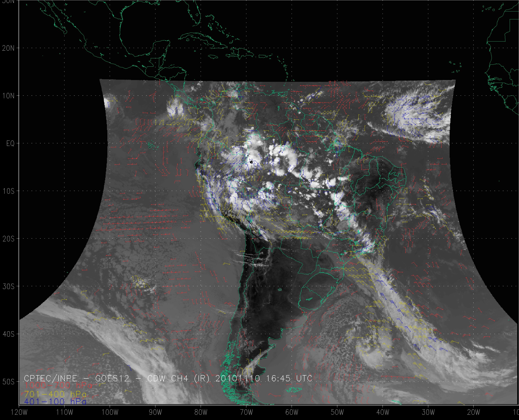The height and width of the screenshot is (420, 519).
Task: Click the 10S latitude axis label
Action: [x=9, y=191]
